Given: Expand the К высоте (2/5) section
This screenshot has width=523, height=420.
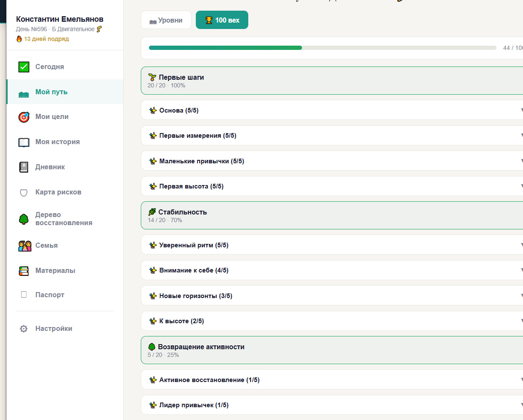Looking at the screenshot, I should (x=332, y=321).
